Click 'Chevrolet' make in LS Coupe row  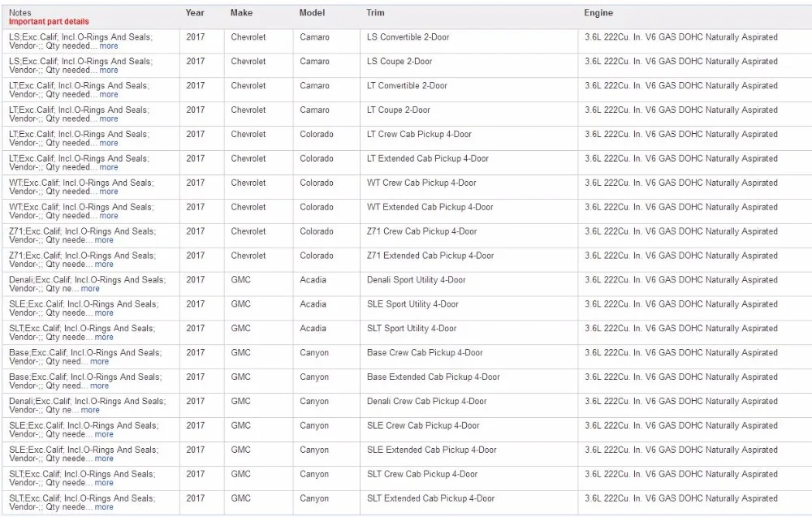pyautogui.click(x=248, y=62)
